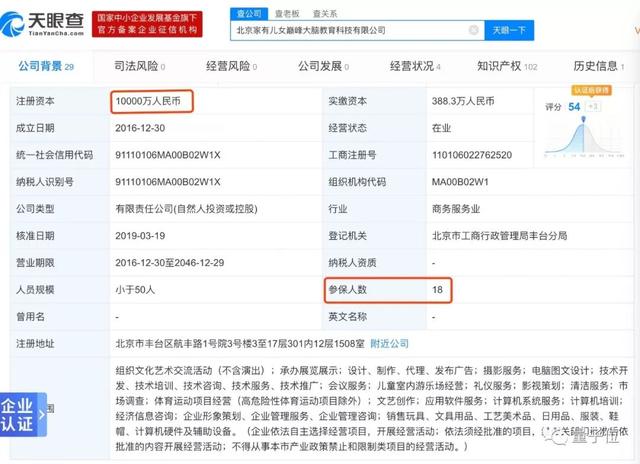This screenshot has width=640, height=464.
Task: Open the 公司背景 tab
Action: click(x=46, y=66)
